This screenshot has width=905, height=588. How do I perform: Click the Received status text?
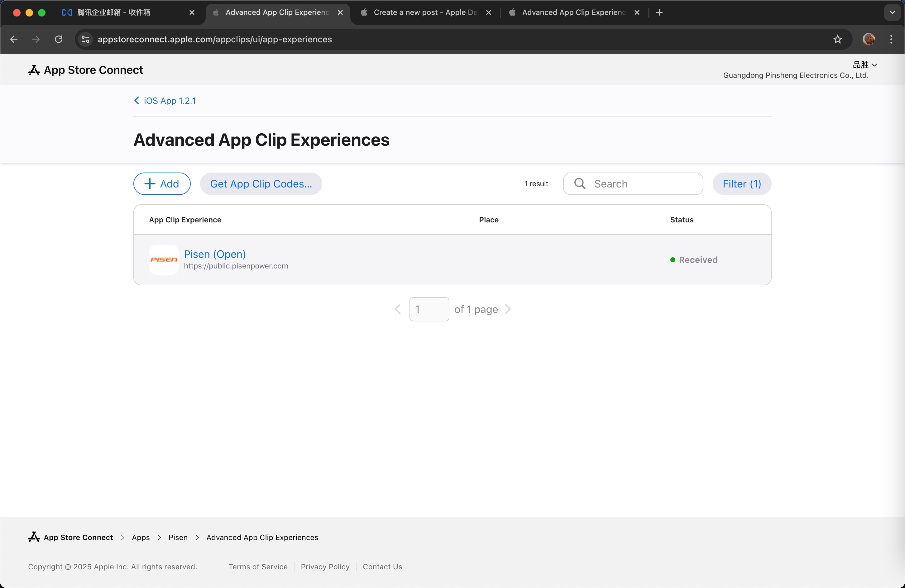coord(698,260)
